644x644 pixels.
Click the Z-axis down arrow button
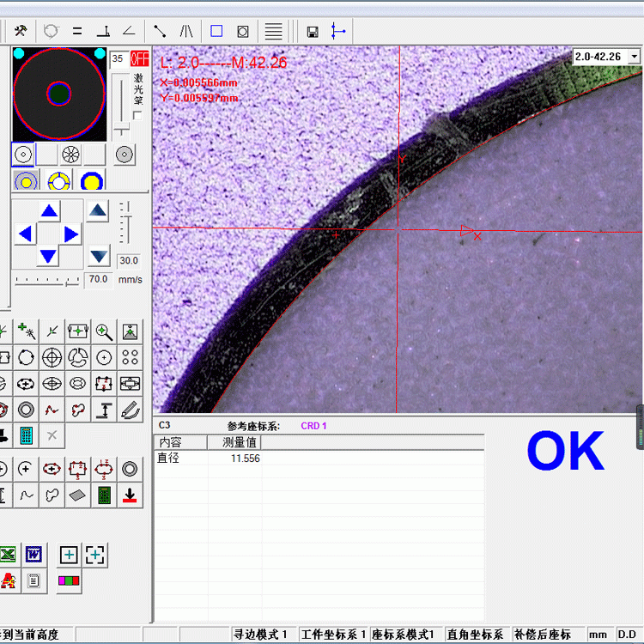pyautogui.click(x=99, y=256)
